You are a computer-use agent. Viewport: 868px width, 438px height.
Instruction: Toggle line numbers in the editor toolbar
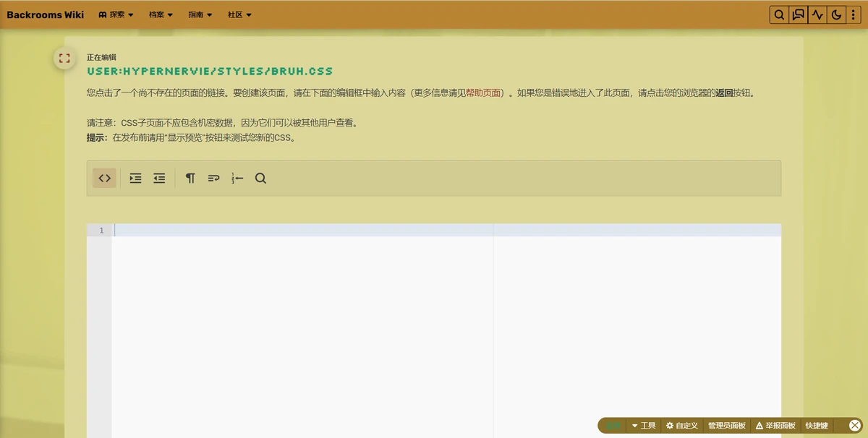237,178
